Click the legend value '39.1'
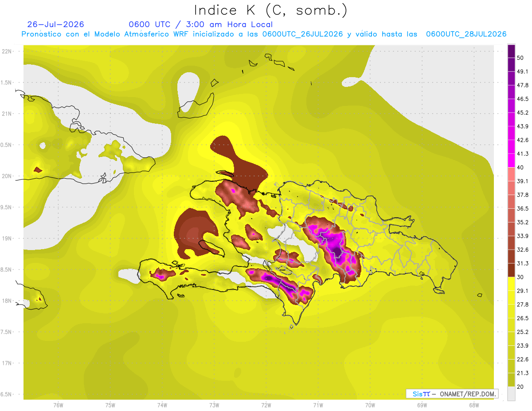This screenshot has height=411, width=532. pyautogui.click(x=523, y=181)
